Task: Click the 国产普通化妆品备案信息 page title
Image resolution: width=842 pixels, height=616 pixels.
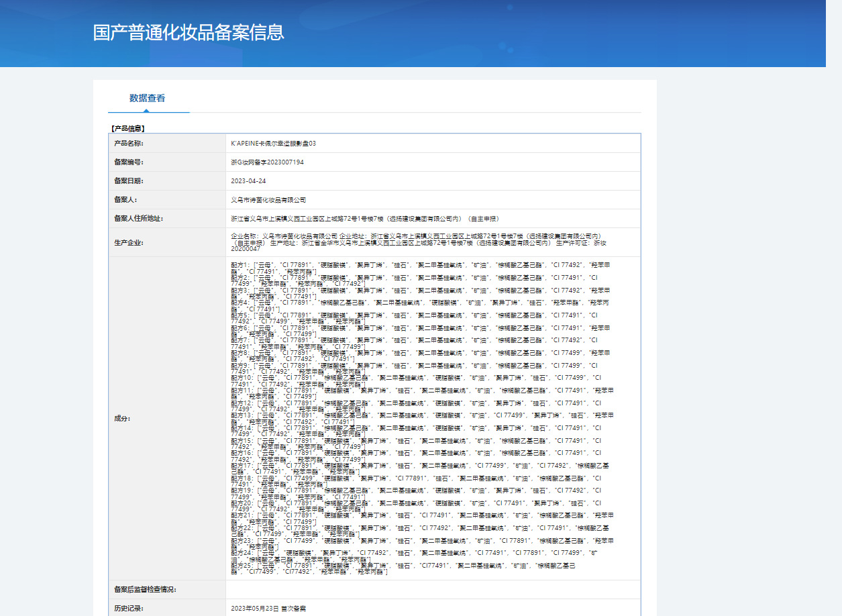Action: coord(189,32)
